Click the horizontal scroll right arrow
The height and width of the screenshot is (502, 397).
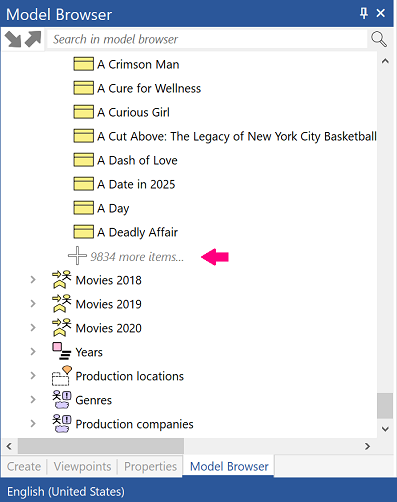tap(367, 446)
